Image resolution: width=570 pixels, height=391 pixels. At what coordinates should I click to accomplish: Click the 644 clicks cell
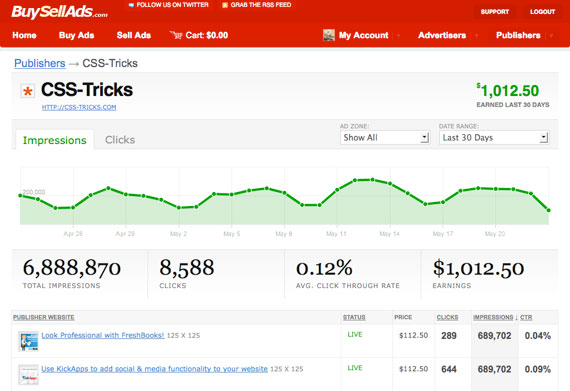(449, 369)
